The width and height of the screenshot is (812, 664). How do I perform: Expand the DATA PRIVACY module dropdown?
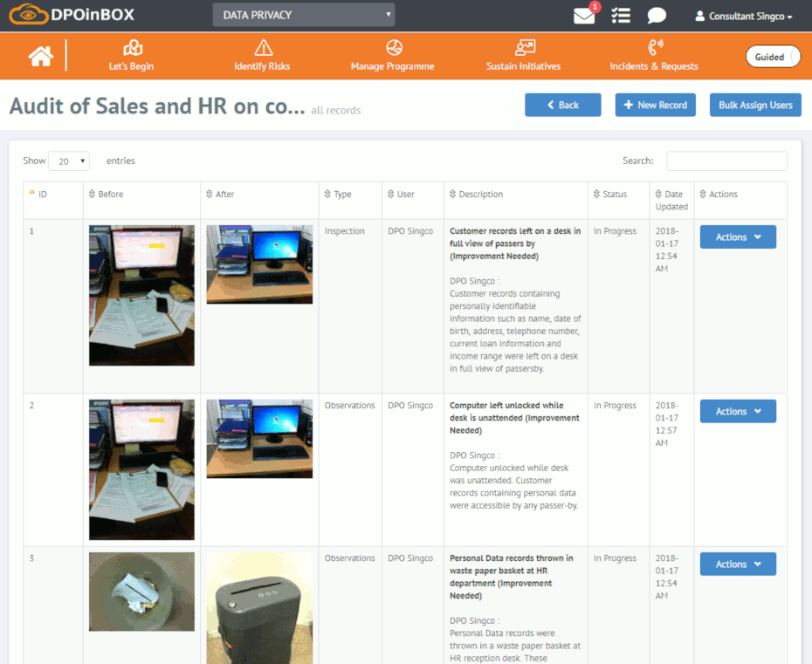(303, 15)
